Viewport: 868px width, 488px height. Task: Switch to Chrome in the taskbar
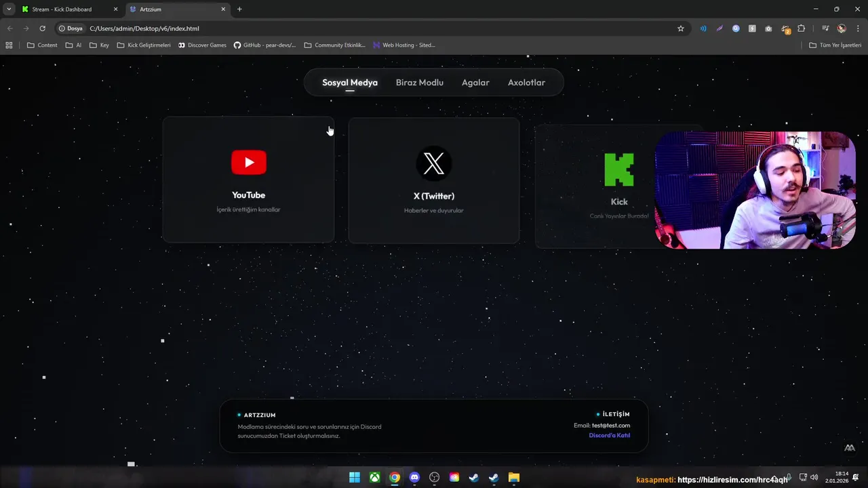point(395,477)
